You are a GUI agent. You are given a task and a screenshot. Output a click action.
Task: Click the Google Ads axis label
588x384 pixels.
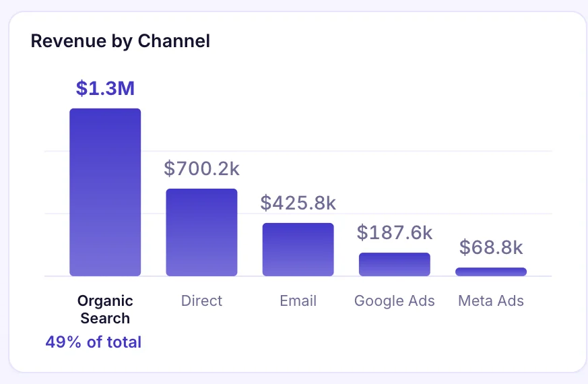(395, 301)
